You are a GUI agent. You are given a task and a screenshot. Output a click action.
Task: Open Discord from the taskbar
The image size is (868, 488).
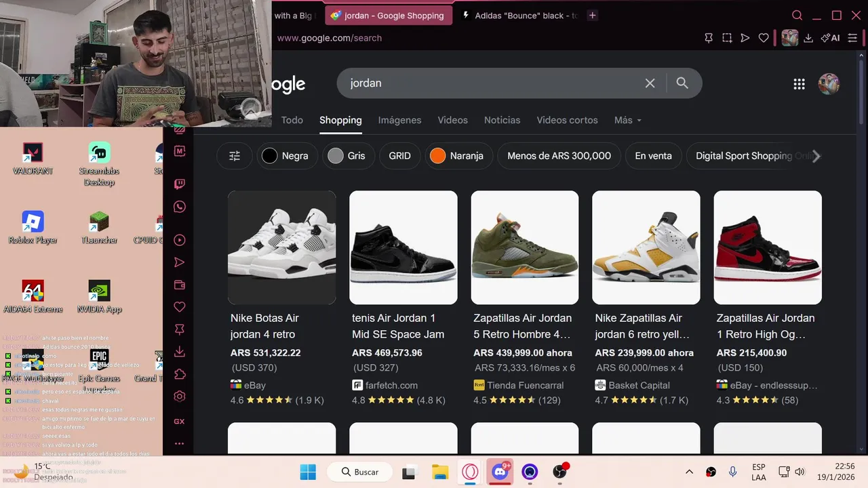(500, 472)
